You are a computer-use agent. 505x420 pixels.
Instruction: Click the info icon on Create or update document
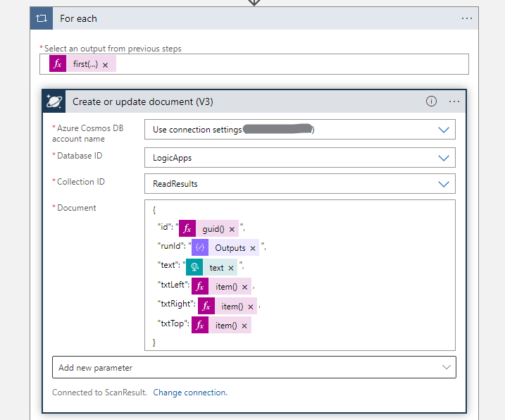[x=432, y=101]
